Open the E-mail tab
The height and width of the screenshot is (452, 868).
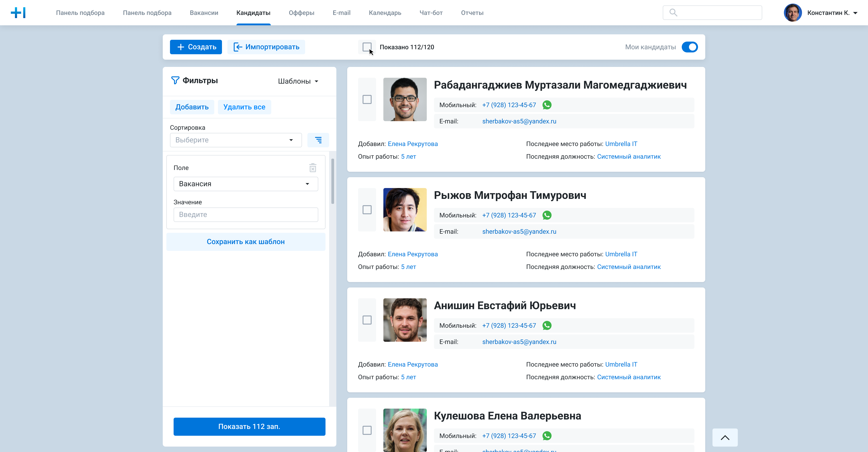coord(341,13)
